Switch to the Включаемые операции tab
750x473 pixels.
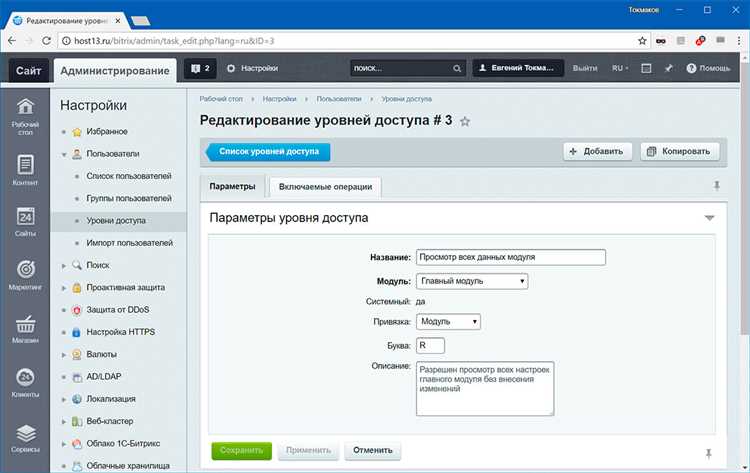(x=325, y=187)
